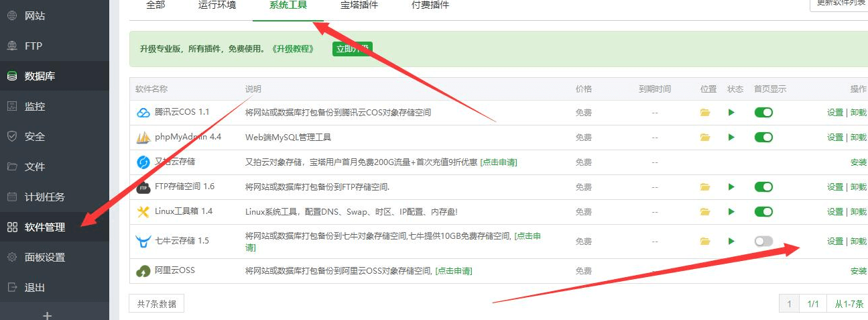Select the 系统工具 tab
The height and width of the screenshot is (320, 868).
288,5
